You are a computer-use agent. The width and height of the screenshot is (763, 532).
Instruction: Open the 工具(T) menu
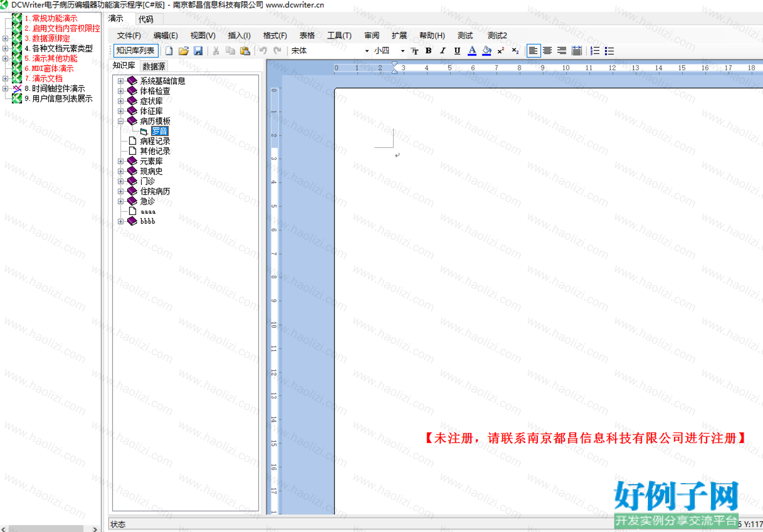point(339,35)
